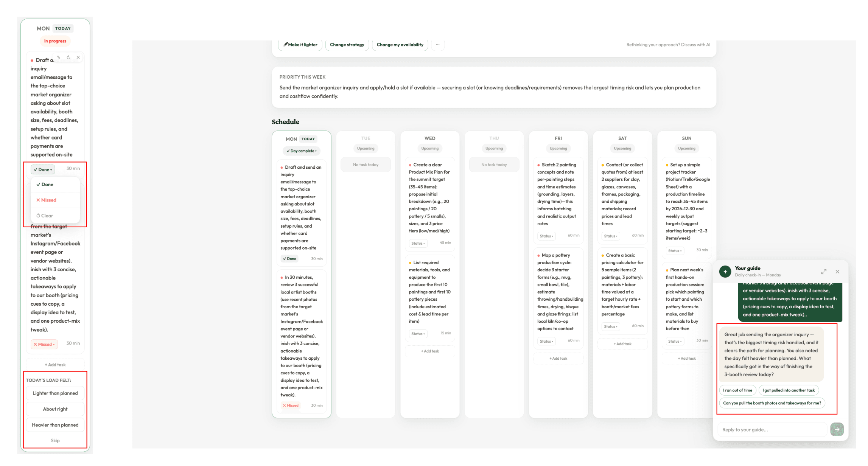Screen dimensions: 868x466
Task: Add task in the sidebar Monday card
Action: pos(55,365)
